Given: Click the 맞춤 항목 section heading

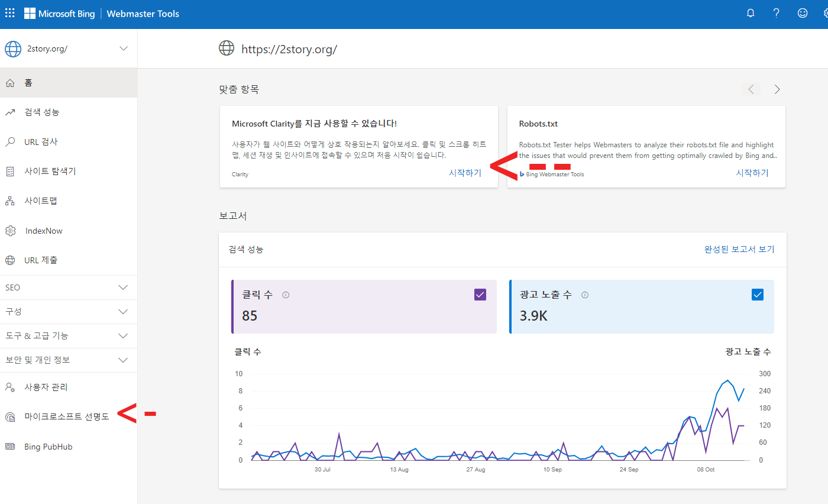Looking at the screenshot, I should click(239, 89).
